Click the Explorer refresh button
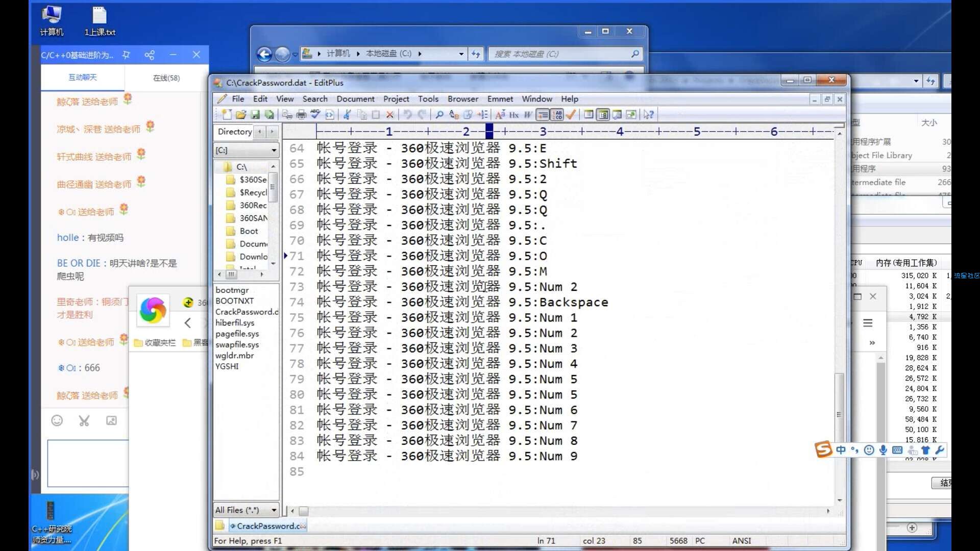The height and width of the screenshot is (551, 980). tap(476, 54)
